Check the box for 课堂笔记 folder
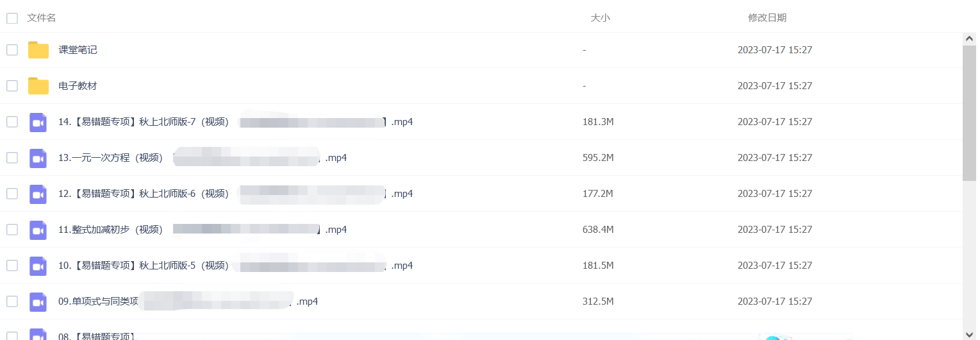 (x=12, y=50)
